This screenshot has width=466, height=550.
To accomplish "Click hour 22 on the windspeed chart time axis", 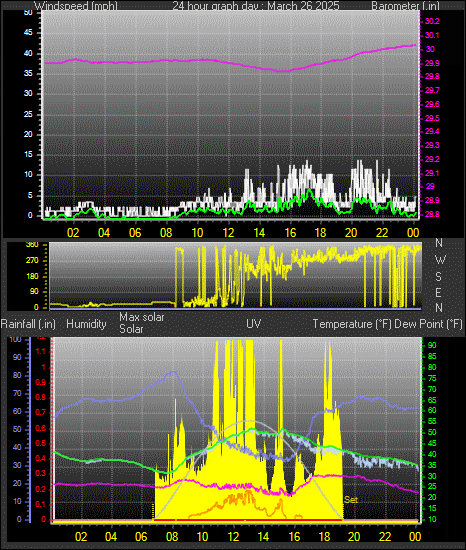I will pos(382,233).
